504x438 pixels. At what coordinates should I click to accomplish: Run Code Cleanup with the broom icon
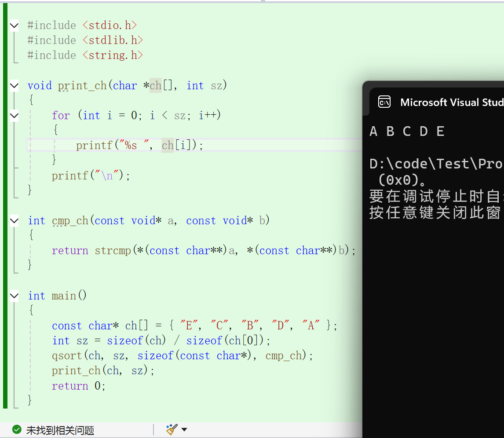(171, 430)
